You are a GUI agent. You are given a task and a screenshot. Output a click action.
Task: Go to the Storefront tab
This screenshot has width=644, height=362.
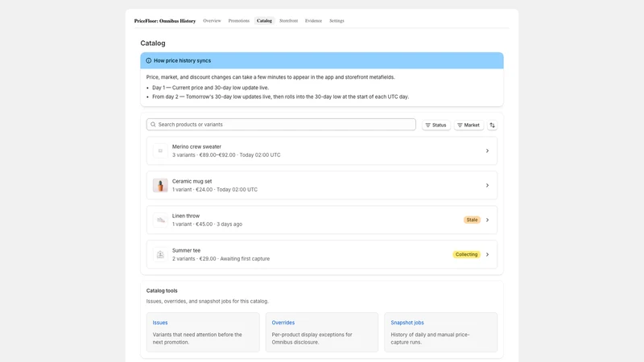tap(288, 21)
